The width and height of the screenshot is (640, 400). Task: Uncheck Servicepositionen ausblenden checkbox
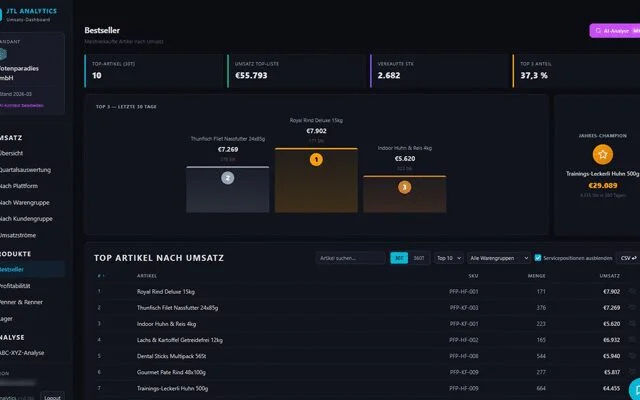538,257
